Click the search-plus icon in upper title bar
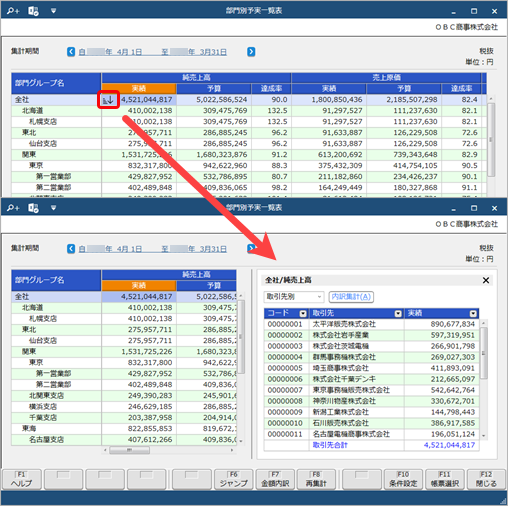508x506 pixels. click(x=13, y=11)
